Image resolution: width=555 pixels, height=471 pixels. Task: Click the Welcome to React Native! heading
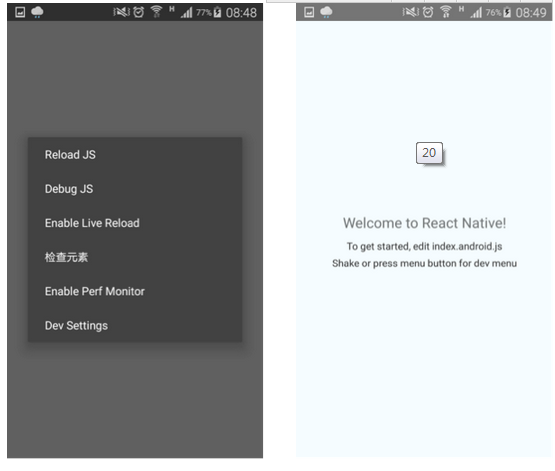tap(424, 223)
